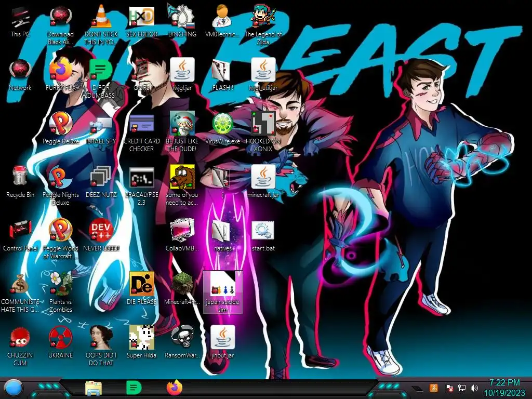This screenshot has height=399, width=532.
Task: Open the Action Center flag tray icon
Action: pyautogui.click(x=449, y=388)
